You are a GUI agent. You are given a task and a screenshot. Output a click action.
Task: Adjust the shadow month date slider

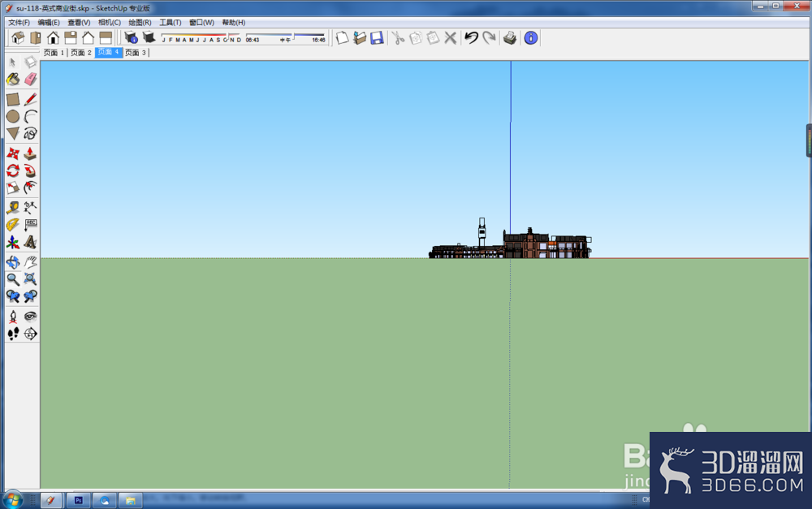point(201,37)
